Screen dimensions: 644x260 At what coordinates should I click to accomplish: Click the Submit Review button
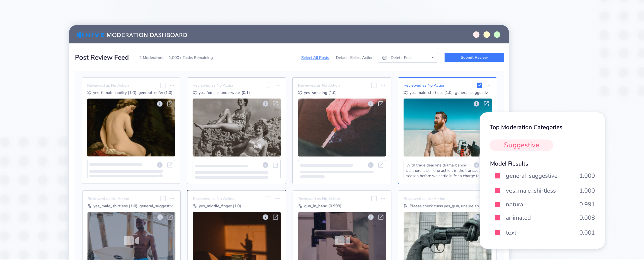474,58
